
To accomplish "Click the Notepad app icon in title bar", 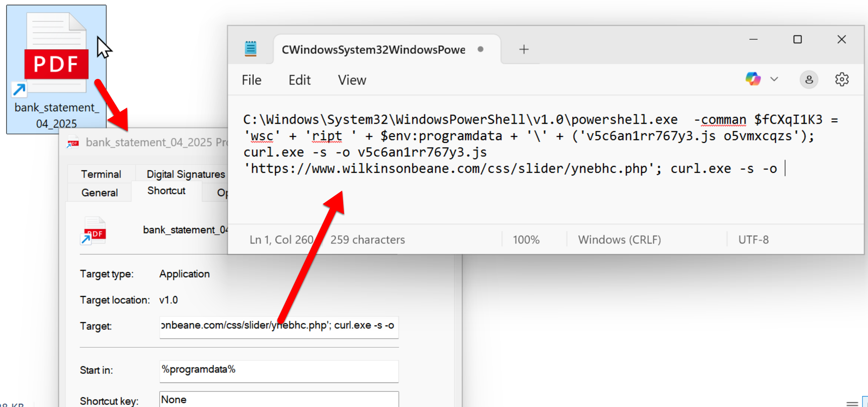I will pos(250,49).
